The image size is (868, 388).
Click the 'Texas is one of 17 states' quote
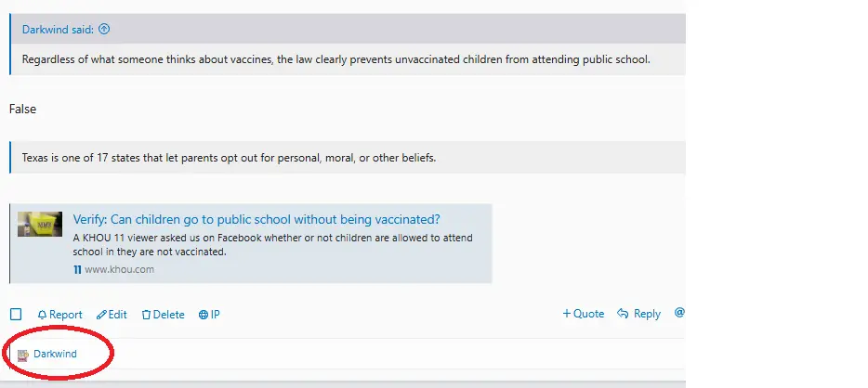point(229,158)
